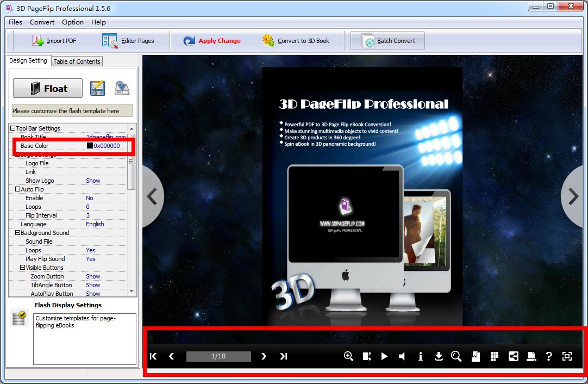Screen dimensions: 588x384
Task: Select the Design Setting tab
Action: [28, 60]
